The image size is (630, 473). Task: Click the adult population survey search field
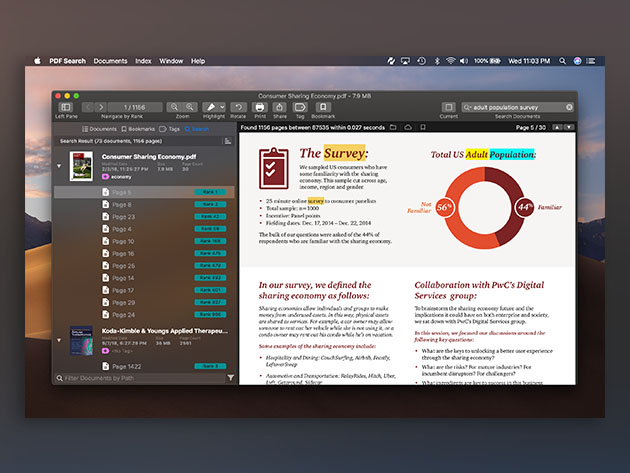517,107
